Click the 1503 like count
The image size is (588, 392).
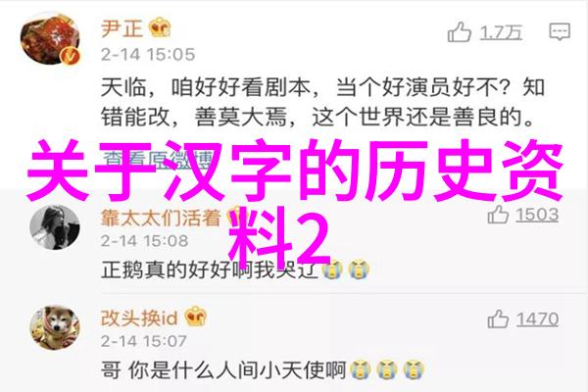click(537, 215)
